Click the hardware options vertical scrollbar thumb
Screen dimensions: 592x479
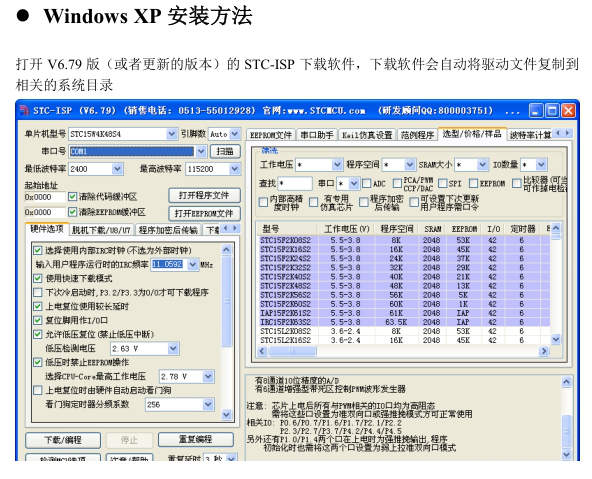(227, 301)
